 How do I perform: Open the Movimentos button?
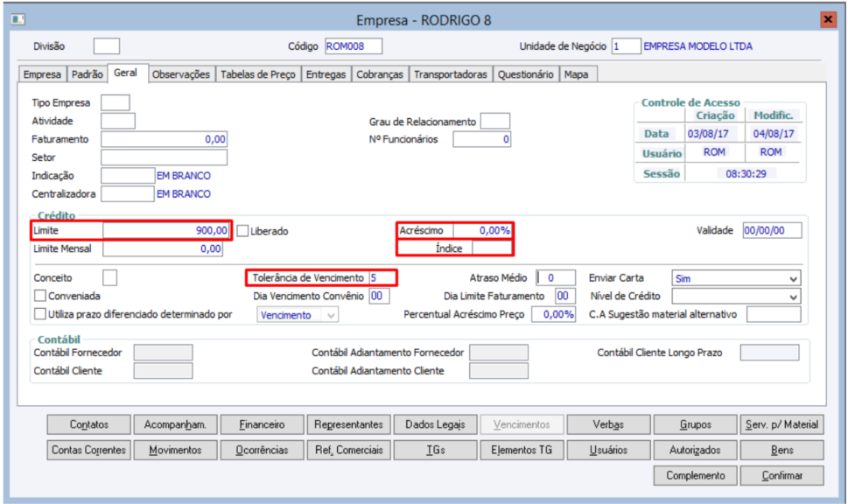pos(175,450)
